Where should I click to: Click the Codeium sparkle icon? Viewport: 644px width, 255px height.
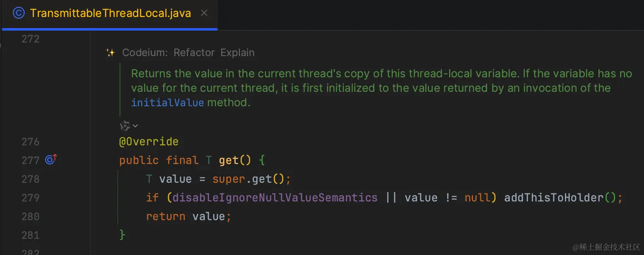111,53
